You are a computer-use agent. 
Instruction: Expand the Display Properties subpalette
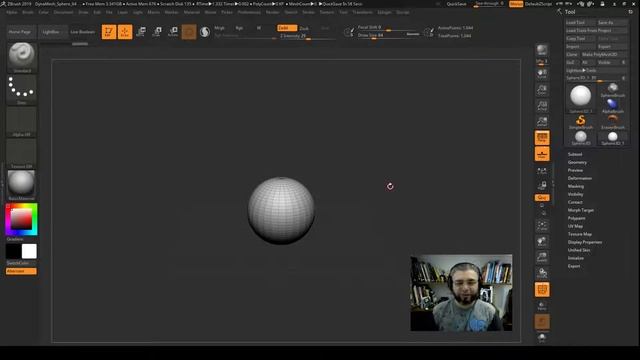584,242
